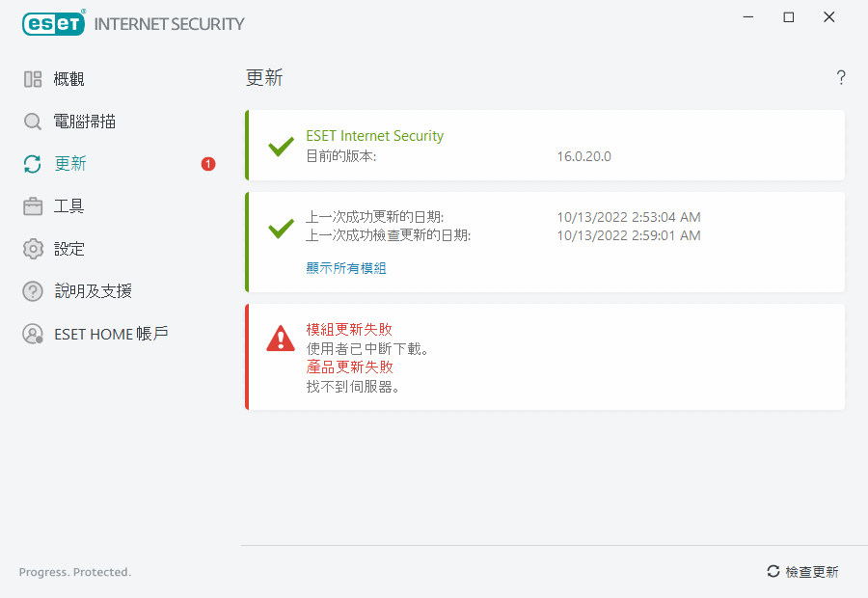
Task: Switch to the 工具 section
Action: pos(66,205)
